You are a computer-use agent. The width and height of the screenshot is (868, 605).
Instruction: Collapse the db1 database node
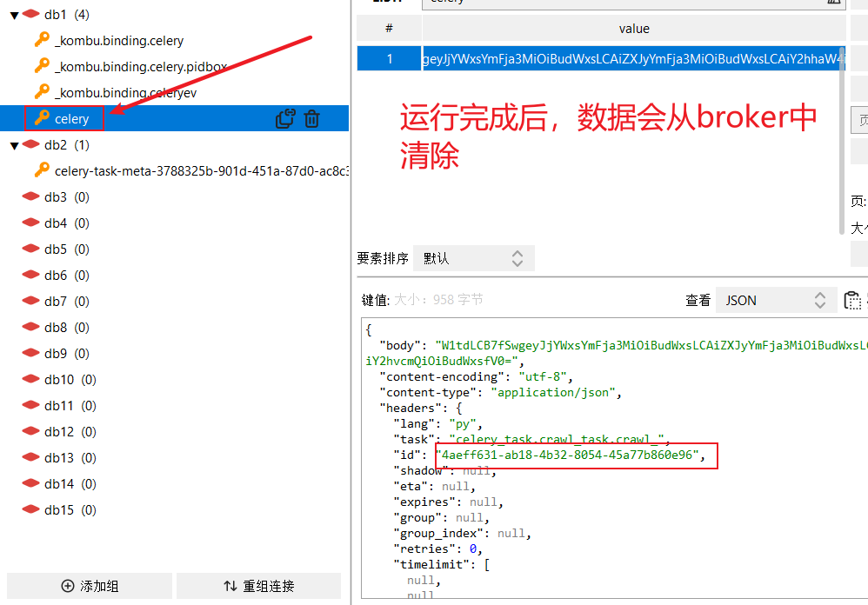coord(15,16)
